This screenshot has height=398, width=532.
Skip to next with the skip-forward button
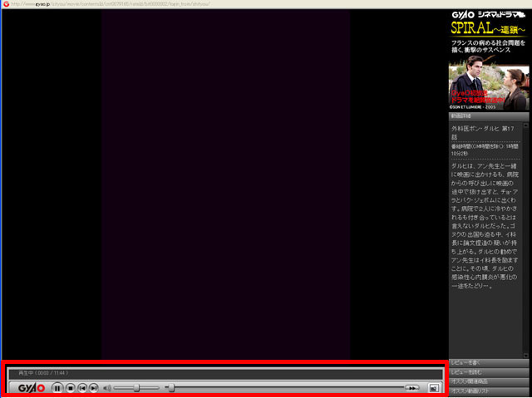pyautogui.click(x=94, y=388)
